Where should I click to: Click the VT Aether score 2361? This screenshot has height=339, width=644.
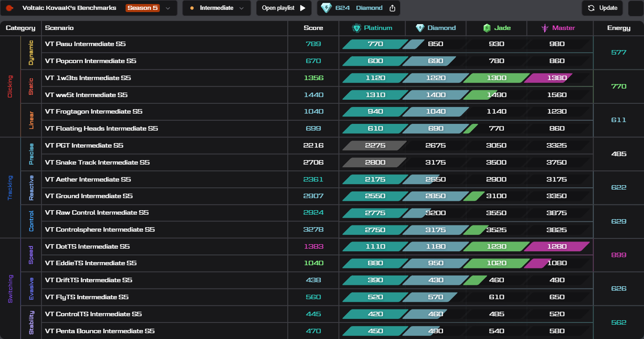coord(313,179)
